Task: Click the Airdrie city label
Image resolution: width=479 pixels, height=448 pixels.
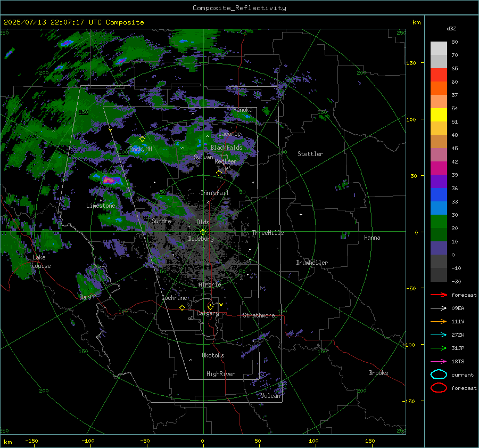Action: coord(210,284)
